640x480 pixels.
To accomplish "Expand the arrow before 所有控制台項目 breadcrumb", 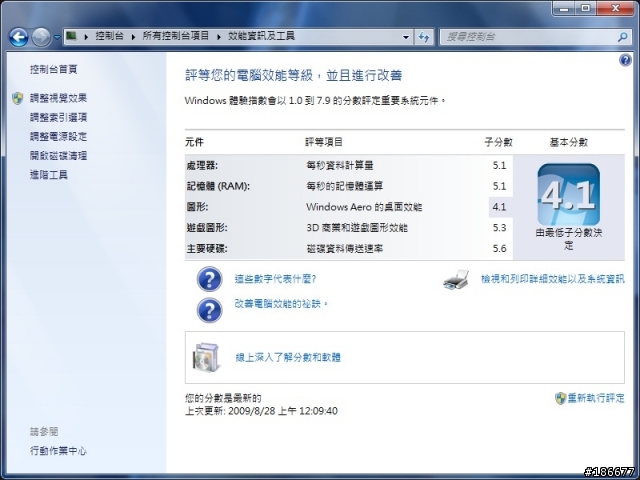I will tap(133, 37).
